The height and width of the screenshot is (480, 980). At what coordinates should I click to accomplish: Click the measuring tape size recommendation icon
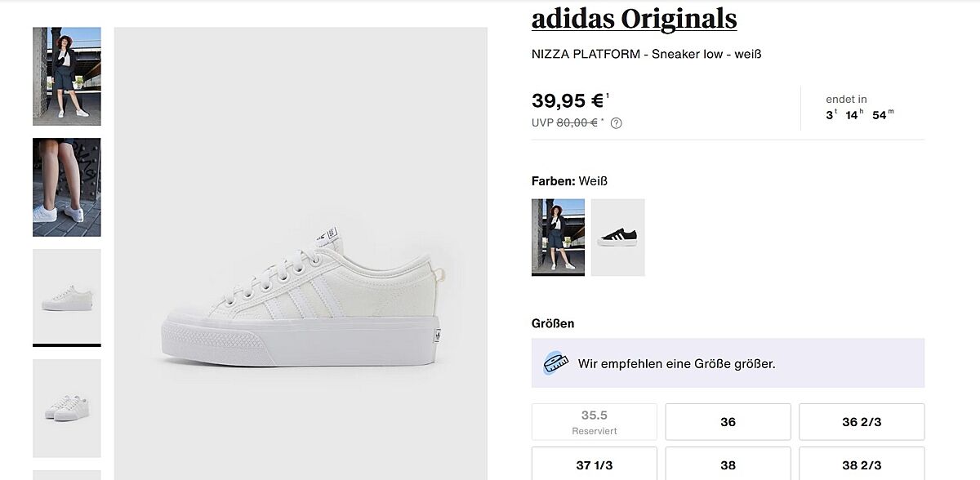coord(555,363)
